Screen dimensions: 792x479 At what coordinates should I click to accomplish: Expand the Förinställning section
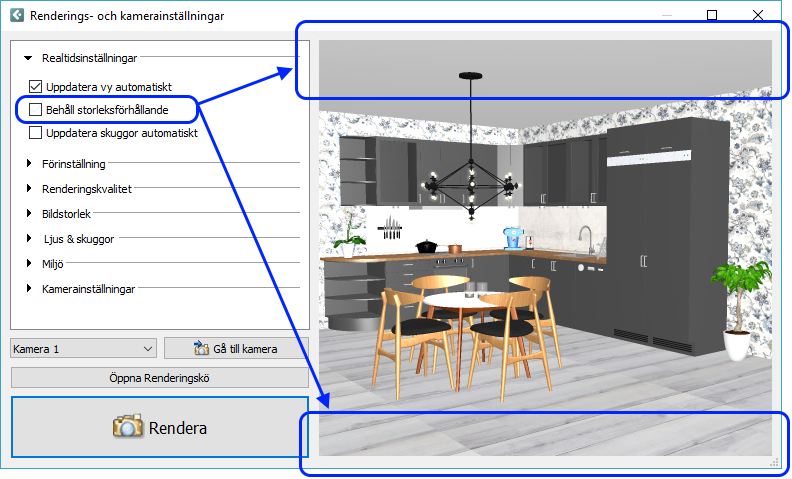pyautogui.click(x=29, y=164)
